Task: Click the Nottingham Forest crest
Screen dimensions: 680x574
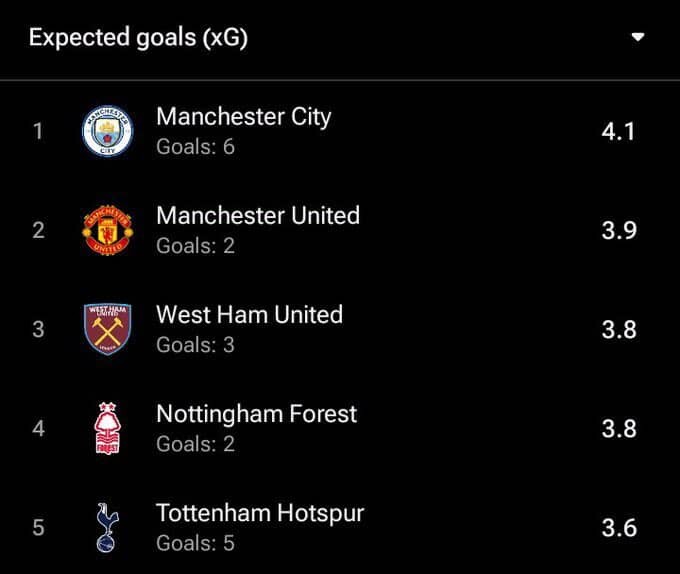Action: (x=107, y=428)
